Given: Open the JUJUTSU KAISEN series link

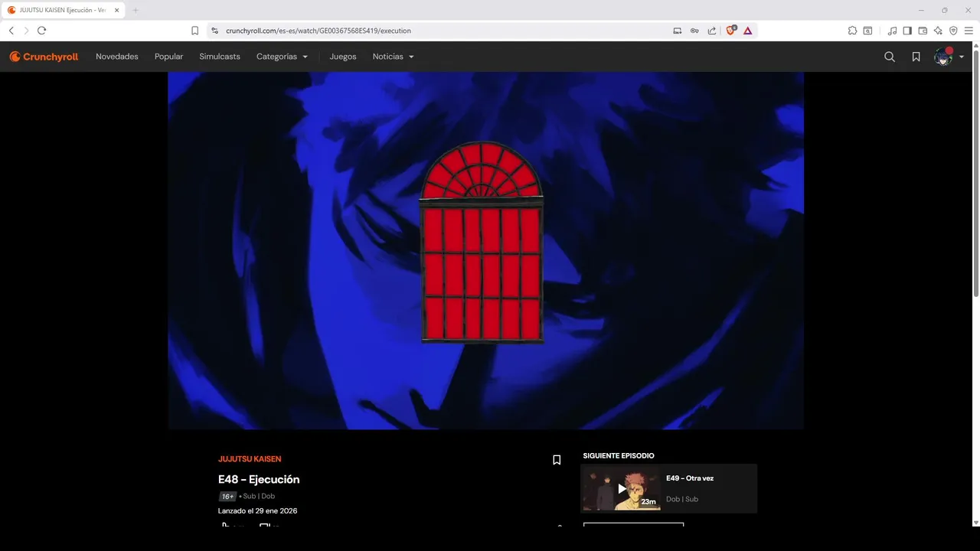Looking at the screenshot, I should (x=250, y=459).
